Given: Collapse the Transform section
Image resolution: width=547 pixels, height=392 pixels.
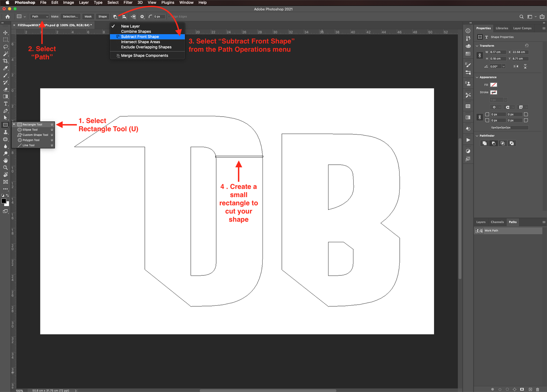Looking at the screenshot, I should (477, 46).
